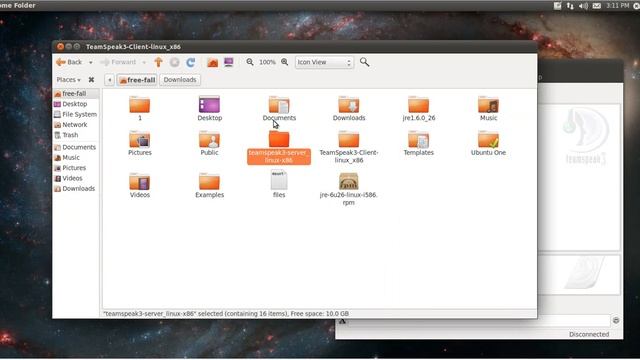Click the network connection tray icon

coord(570,5)
